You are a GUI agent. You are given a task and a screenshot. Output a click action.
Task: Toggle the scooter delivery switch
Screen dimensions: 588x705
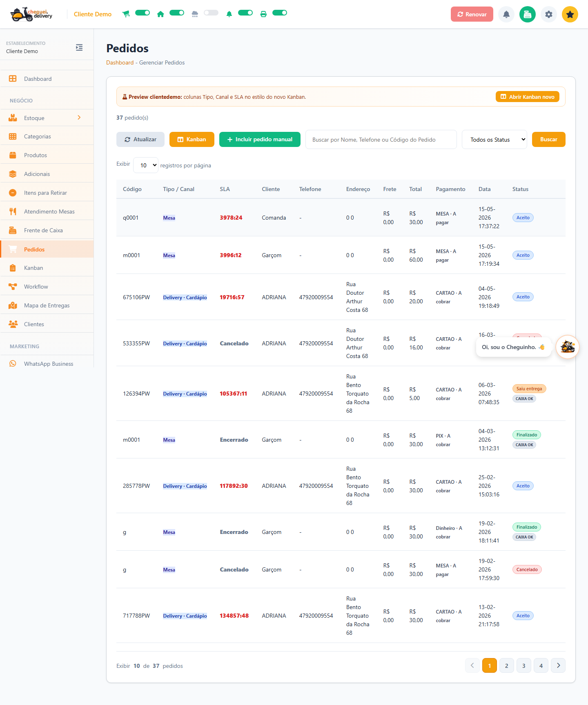[x=143, y=13]
